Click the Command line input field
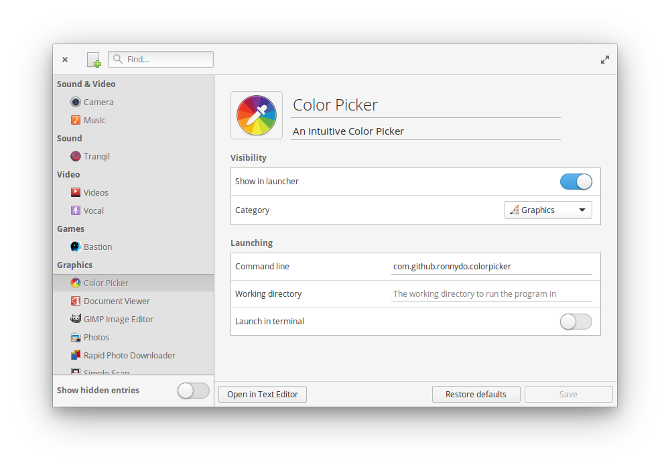Image resolution: width=670 pixels, height=469 pixels. [x=491, y=266]
